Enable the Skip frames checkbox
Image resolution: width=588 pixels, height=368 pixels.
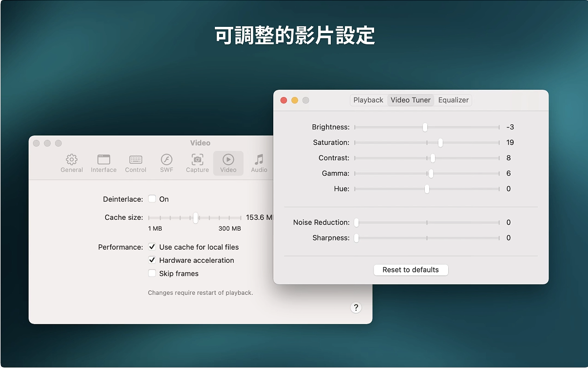point(152,273)
